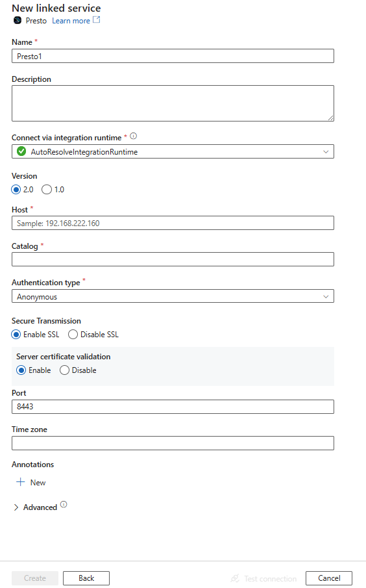This screenshot has width=366, height=588.
Task: Click the plus icon for new annotation
Action: click(x=21, y=482)
